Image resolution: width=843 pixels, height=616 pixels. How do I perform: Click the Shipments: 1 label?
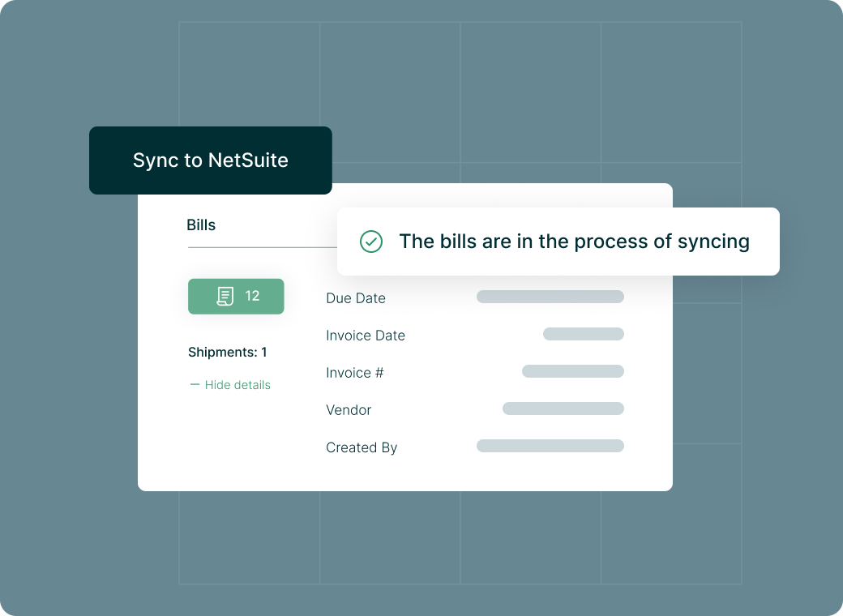(228, 352)
